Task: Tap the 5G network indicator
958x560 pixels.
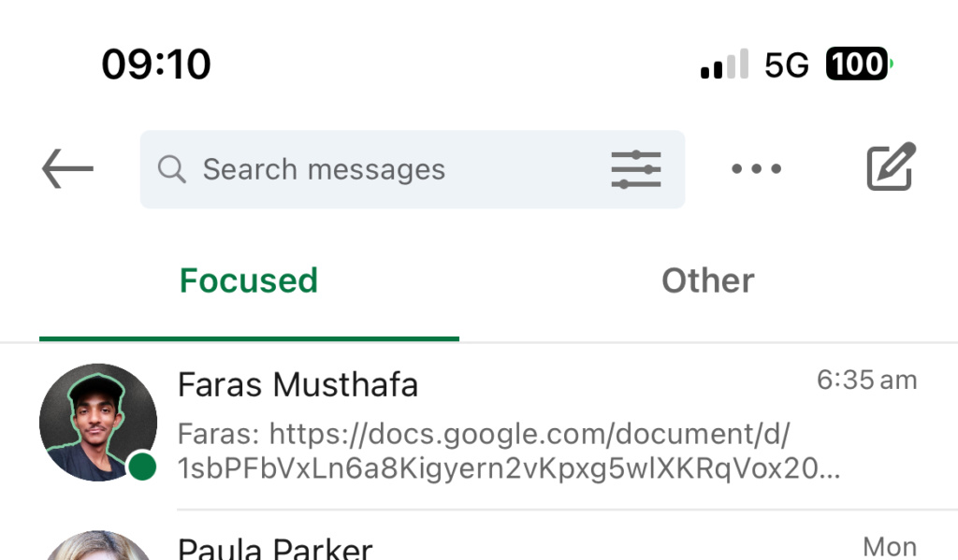Action: point(787,65)
